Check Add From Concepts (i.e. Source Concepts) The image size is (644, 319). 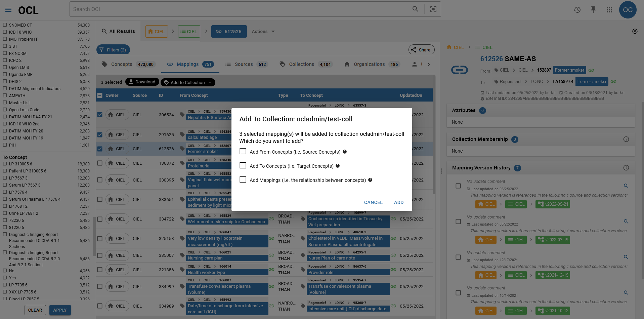pyautogui.click(x=243, y=151)
